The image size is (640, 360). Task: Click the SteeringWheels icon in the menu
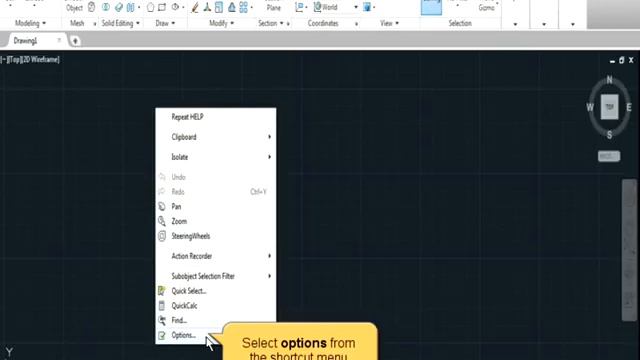[x=162, y=236]
